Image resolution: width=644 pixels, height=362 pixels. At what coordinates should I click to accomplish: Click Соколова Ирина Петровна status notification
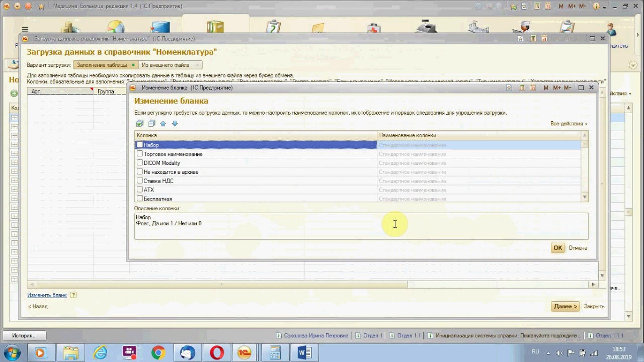(x=312, y=335)
